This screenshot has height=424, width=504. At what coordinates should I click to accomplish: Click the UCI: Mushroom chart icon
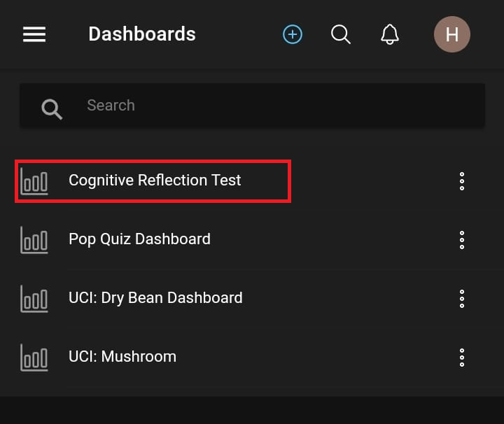pyautogui.click(x=34, y=357)
